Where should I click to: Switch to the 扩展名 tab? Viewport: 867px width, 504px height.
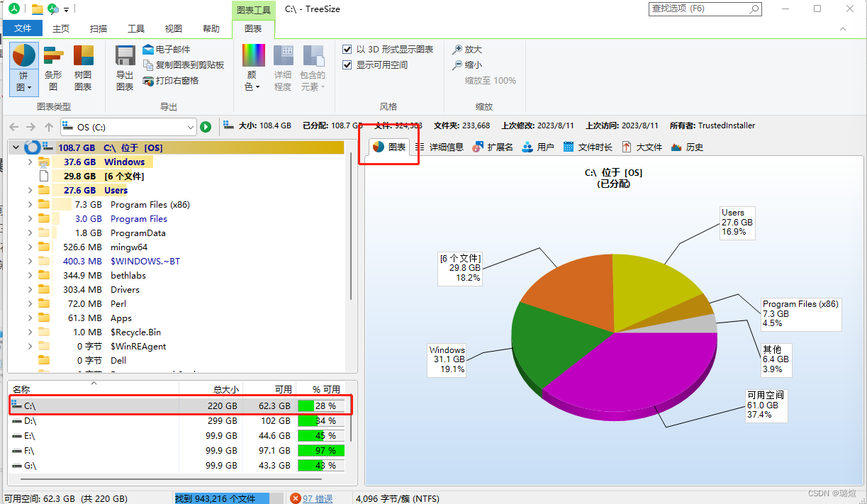click(493, 147)
